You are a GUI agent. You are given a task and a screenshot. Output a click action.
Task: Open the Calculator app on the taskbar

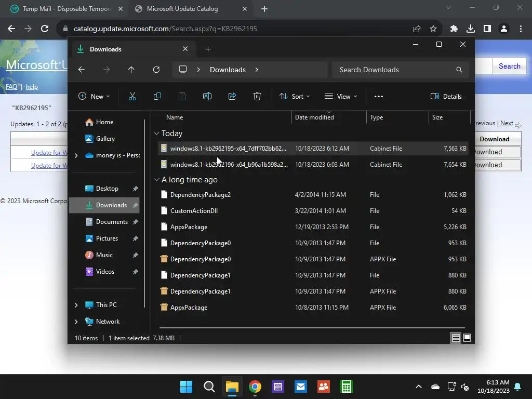click(347, 387)
